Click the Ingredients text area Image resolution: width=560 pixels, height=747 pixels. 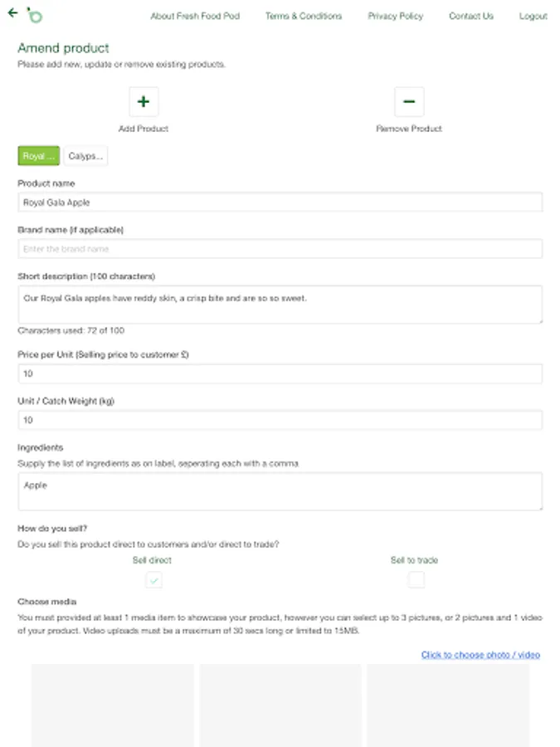(x=280, y=491)
